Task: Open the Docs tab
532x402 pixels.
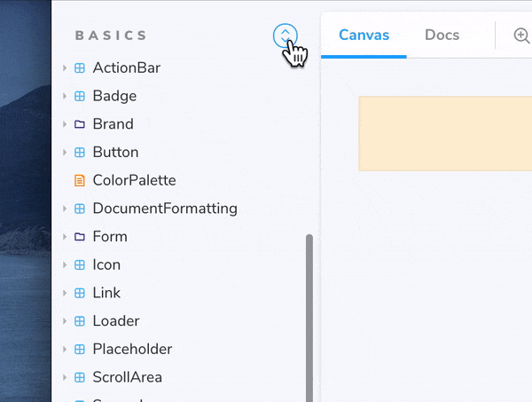Action: coord(442,35)
